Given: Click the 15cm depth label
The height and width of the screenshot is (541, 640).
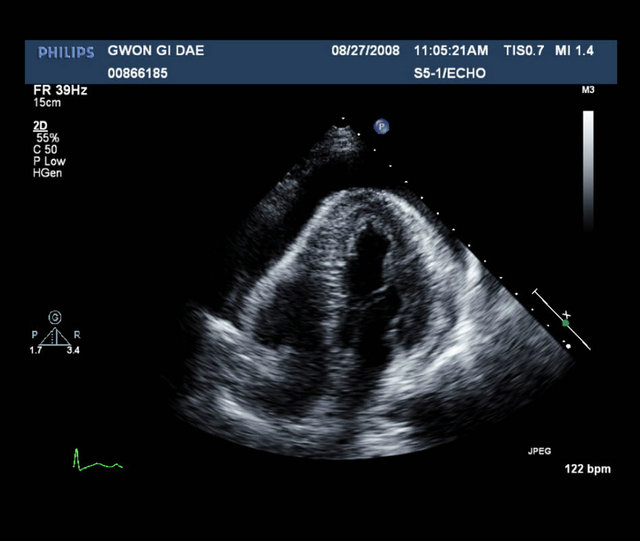Looking at the screenshot, I should (47, 102).
